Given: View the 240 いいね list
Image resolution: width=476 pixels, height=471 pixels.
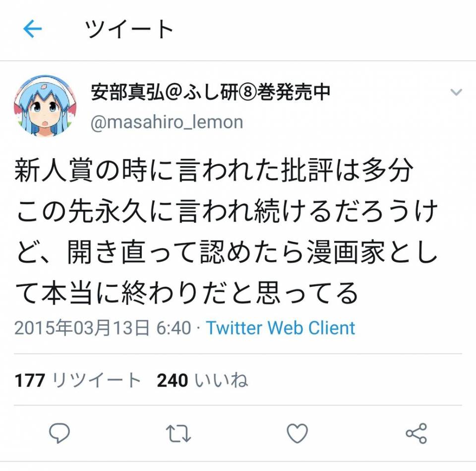Looking at the screenshot, I should click(202, 380).
